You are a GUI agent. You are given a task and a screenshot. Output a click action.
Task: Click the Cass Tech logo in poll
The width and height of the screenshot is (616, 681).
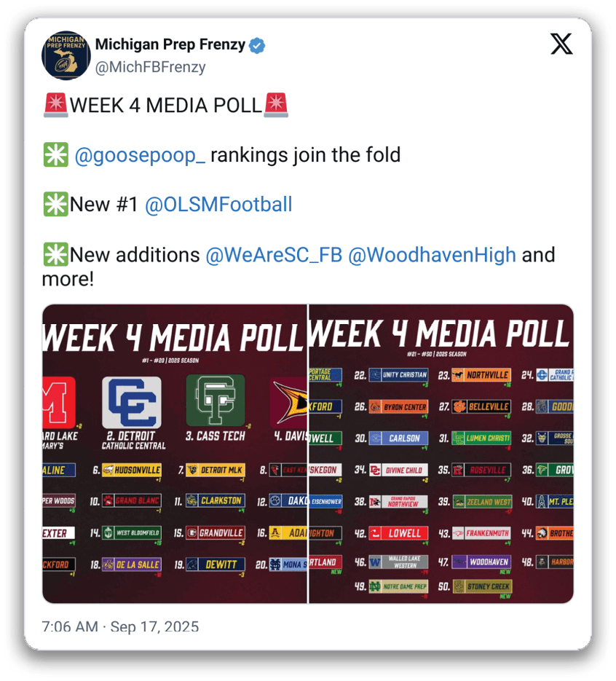tap(216, 401)
